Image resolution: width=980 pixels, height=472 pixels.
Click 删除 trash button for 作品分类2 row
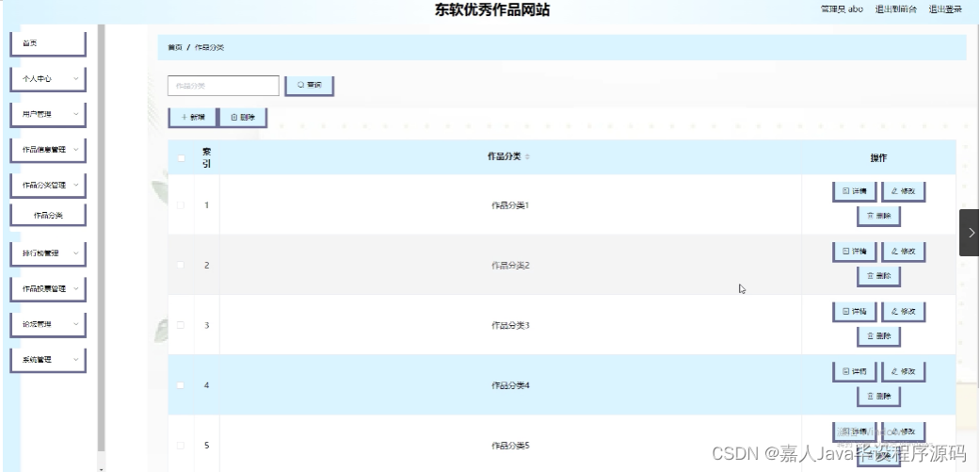coord(878,276)
